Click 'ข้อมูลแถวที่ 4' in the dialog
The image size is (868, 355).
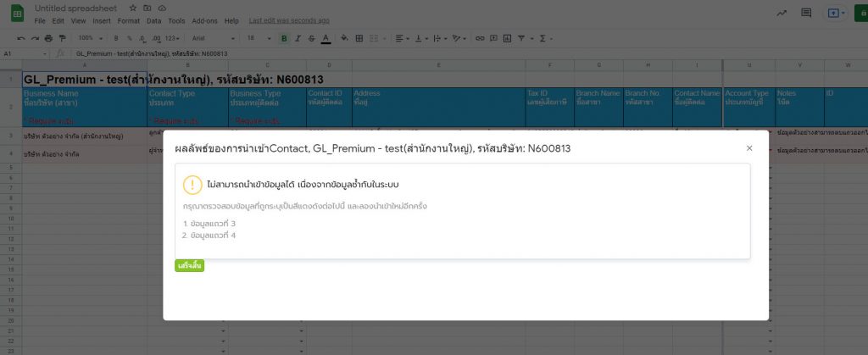213,236
